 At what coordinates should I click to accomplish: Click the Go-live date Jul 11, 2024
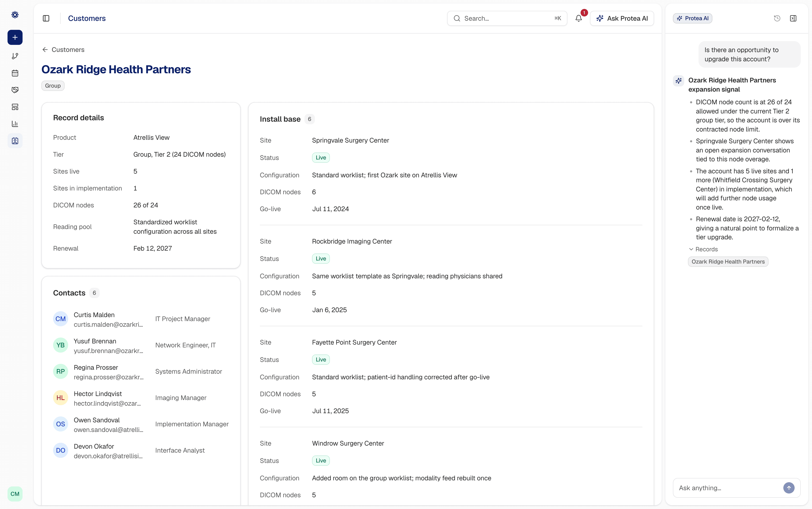pyautogui.click(x=330, y=209)
